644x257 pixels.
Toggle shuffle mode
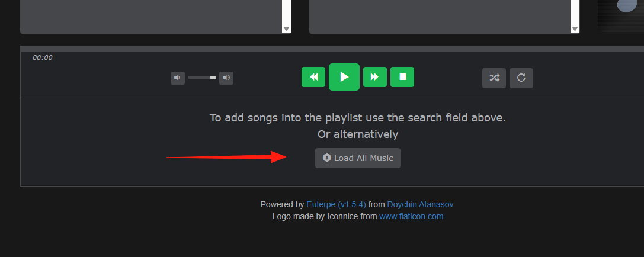tap(494, 78)
